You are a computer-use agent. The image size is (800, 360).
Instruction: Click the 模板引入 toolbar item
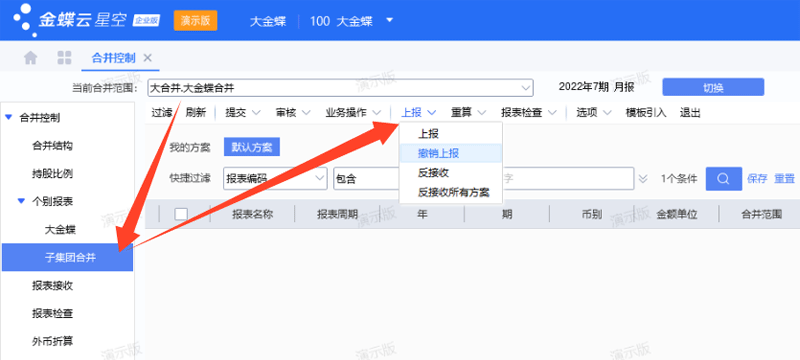[x=646, y=113]
